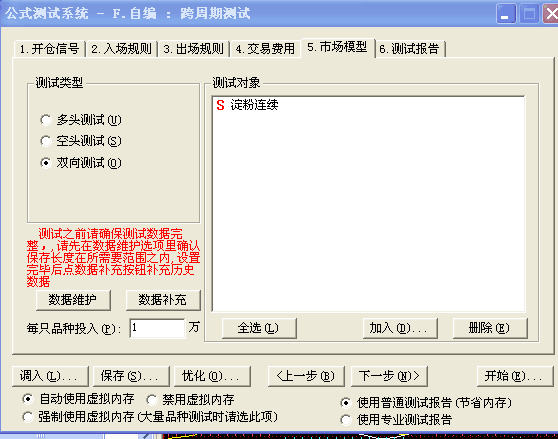Open the 优化(O)... button
The width and height of the screenshot is (558, 439).
pos(212,376)
